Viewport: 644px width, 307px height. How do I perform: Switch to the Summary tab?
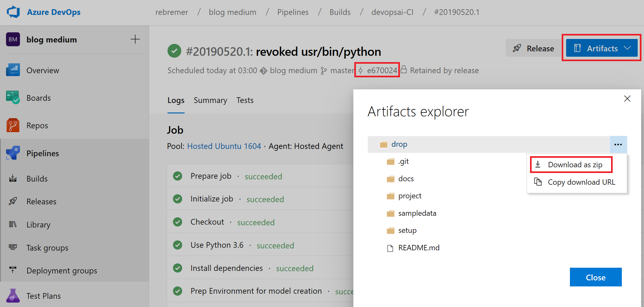[x=210, y=100]
